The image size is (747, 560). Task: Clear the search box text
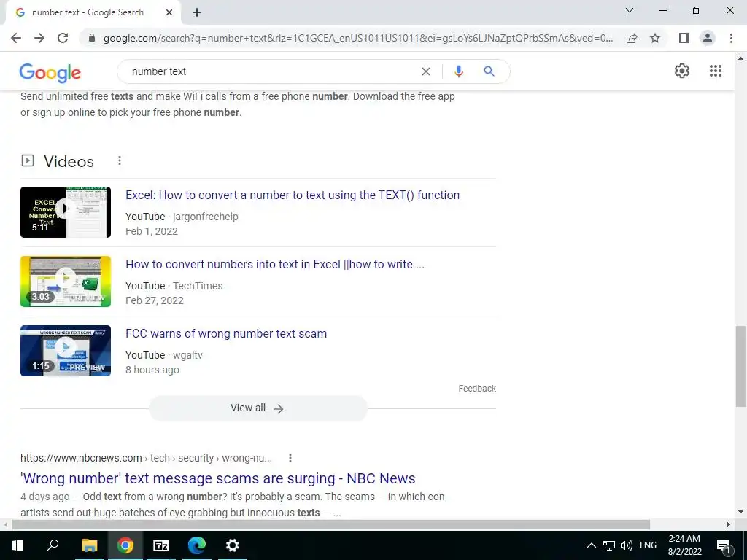426,71
